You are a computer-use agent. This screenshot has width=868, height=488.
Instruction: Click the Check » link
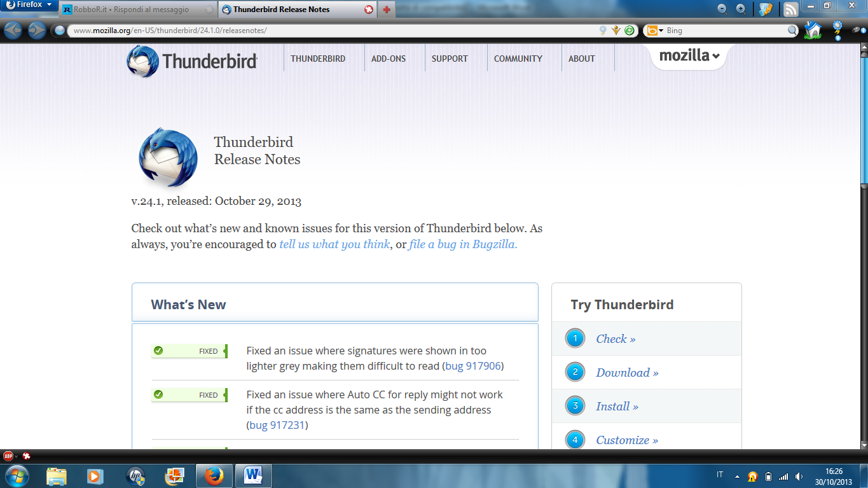[x=616, y=339]
